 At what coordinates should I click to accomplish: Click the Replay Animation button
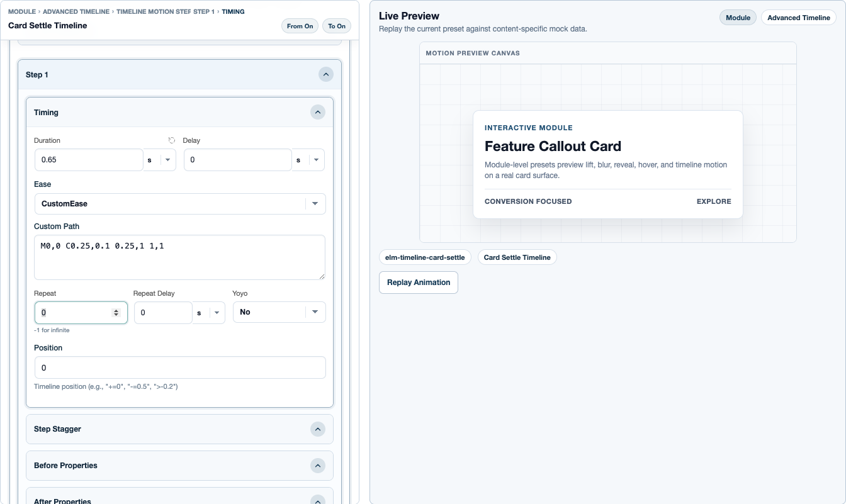coord(419,283)
